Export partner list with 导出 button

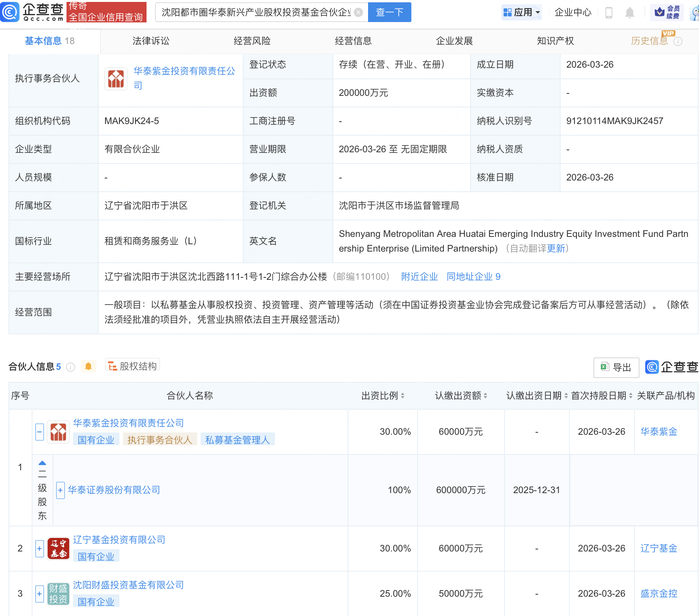click(616, 367)
